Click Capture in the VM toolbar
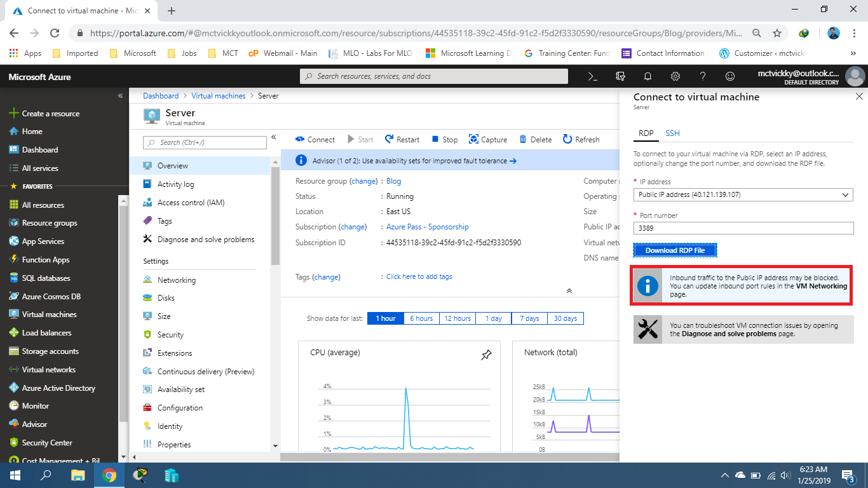The width and height of the screenshot is (868, 488). coord(487,139)
